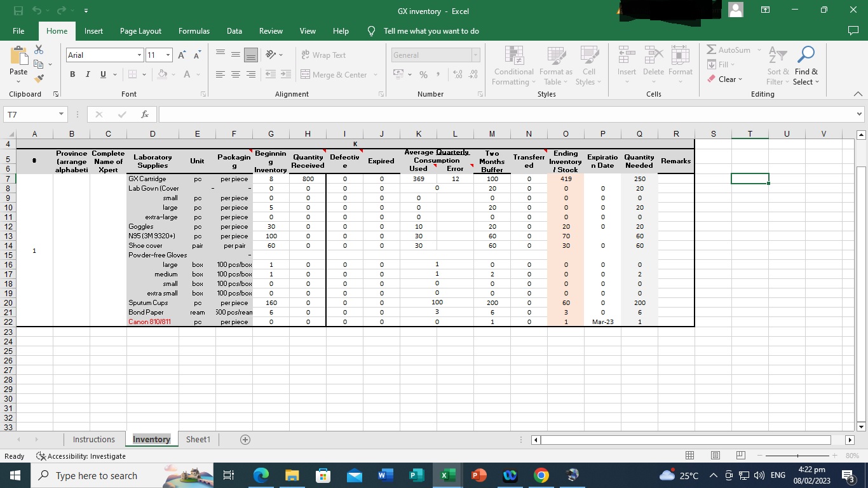The image size is (868, 488).
Task: Click the Increase Decimal icon
Action: (x=458, y=74)
